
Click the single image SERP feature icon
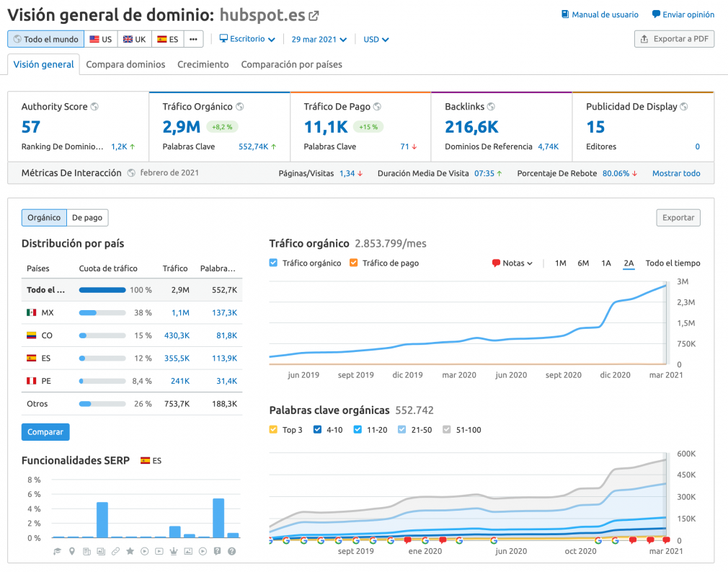click(x=188, y=551)
